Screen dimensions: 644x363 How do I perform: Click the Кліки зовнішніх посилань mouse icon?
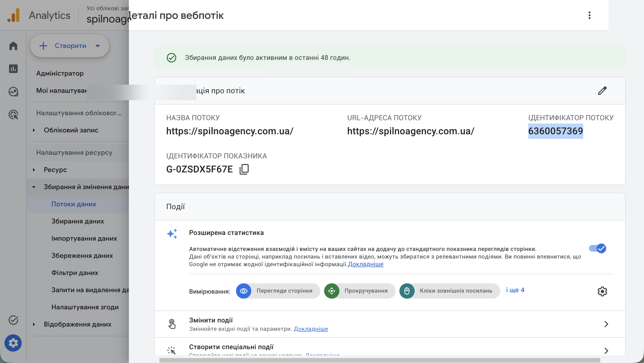click(407, 291)
